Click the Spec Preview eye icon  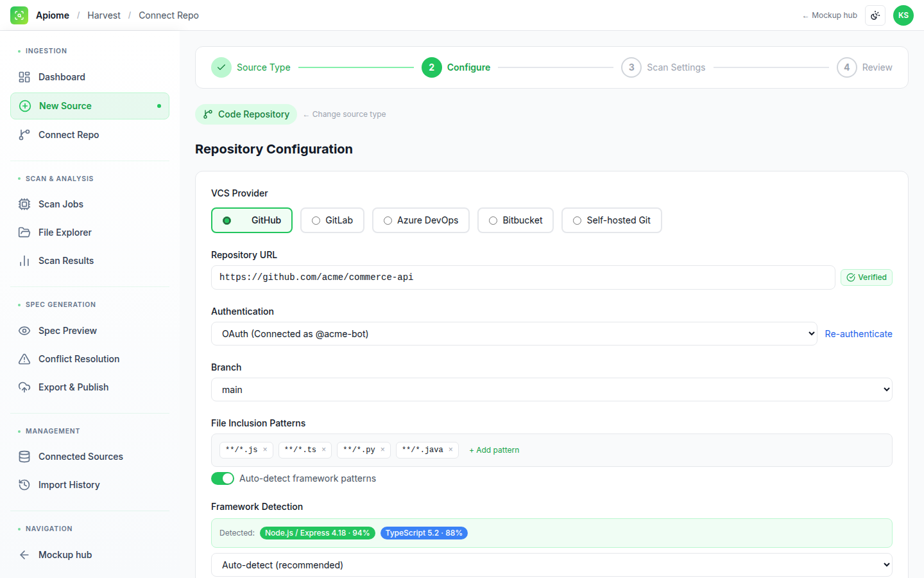[x=24, y=331]
